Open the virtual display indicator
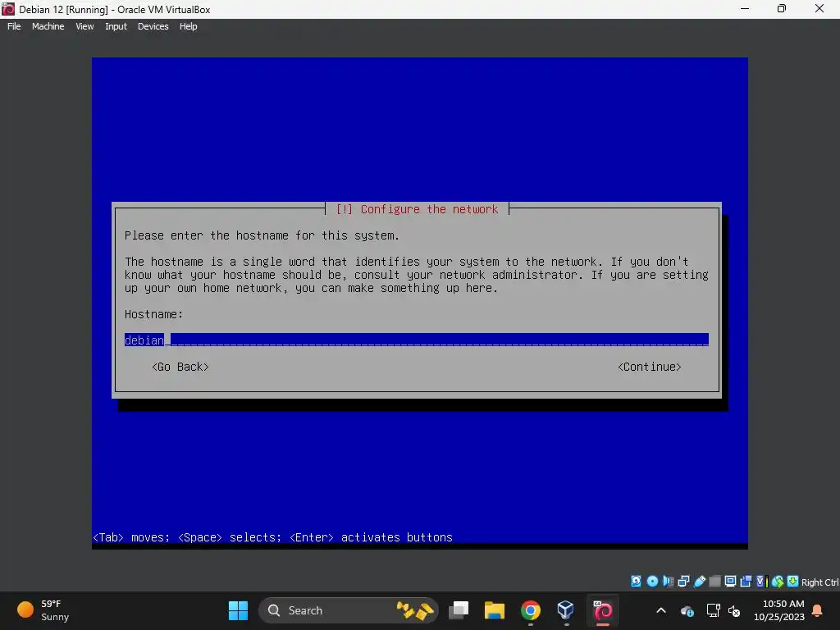 [730, 582]
